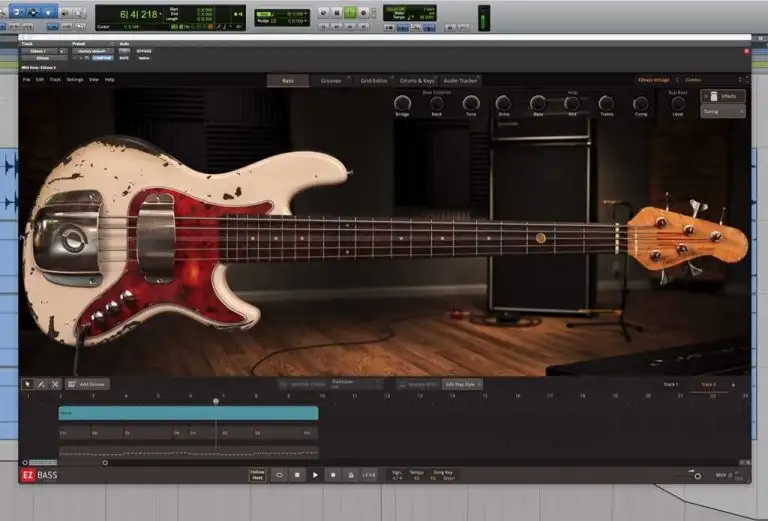
Task: Expand the Tuning dropdown
Action: pos(723,112)
